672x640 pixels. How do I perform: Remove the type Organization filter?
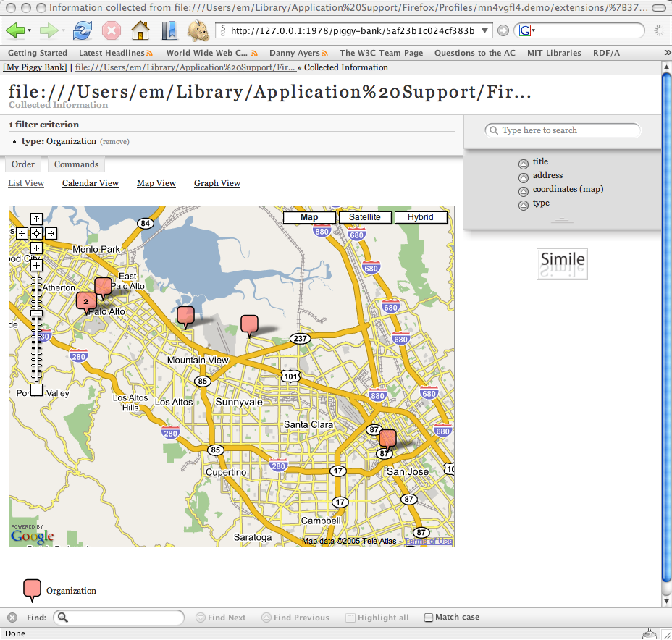114,142
